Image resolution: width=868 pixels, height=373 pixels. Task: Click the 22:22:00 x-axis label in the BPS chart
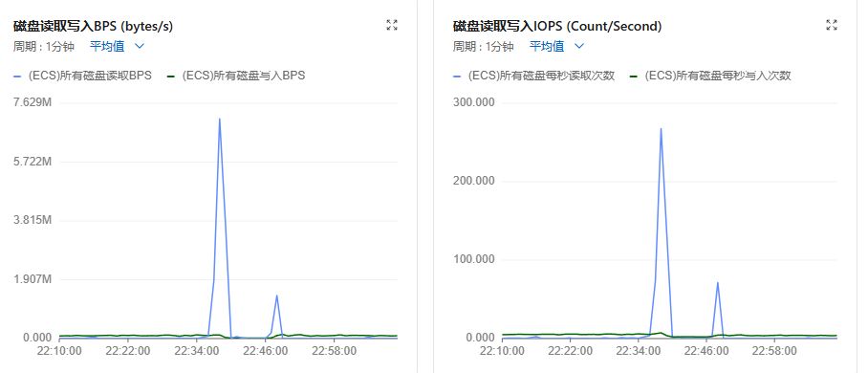tap(128, 351)
